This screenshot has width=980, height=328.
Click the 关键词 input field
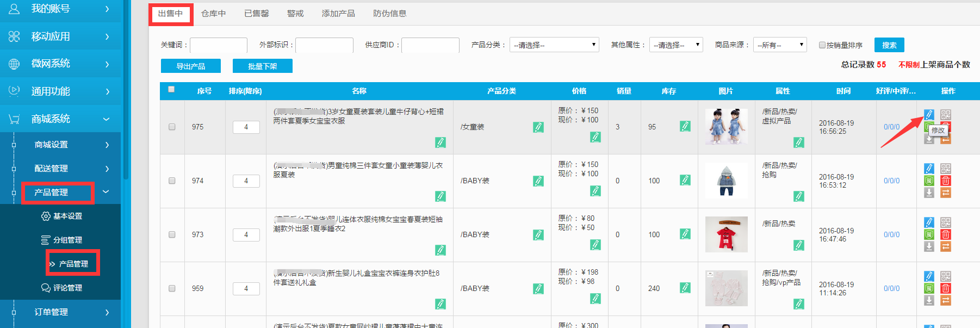click(x=218, y=45)
